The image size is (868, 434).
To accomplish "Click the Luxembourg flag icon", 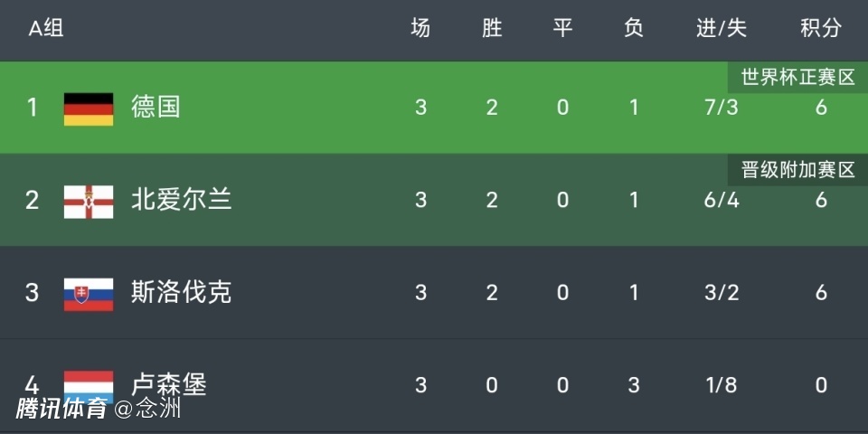I will pyautogui.click(x=89, y=382).
